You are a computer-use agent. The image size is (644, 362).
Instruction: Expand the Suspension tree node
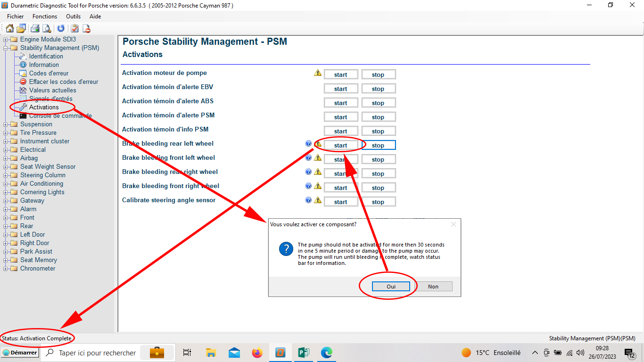pos(6,124)
